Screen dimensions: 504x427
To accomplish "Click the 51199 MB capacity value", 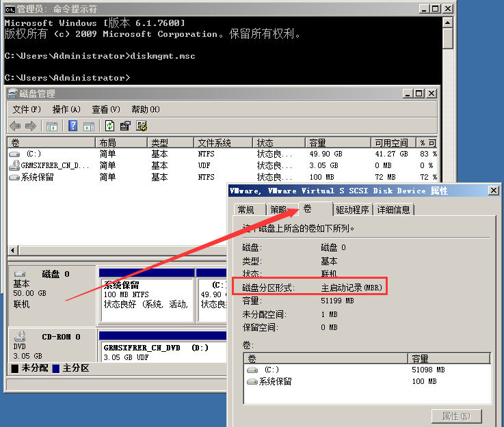I will 337,301.
